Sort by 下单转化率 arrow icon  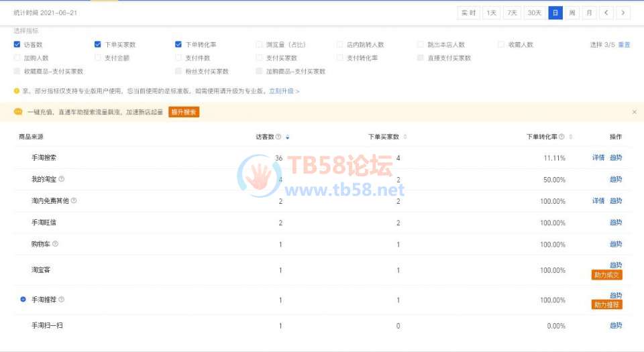pyautogui.click(x=571, y=137)
